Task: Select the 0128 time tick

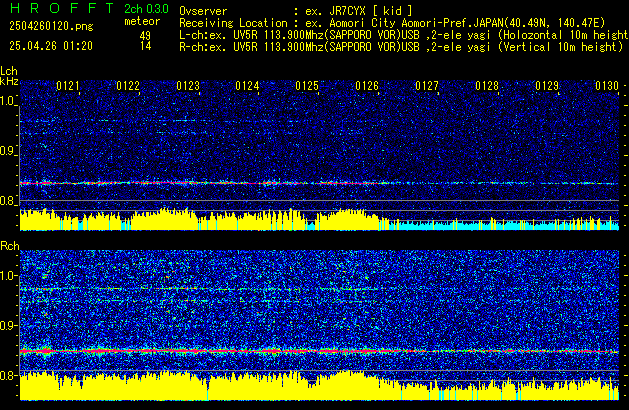Action: pos(487,86)
